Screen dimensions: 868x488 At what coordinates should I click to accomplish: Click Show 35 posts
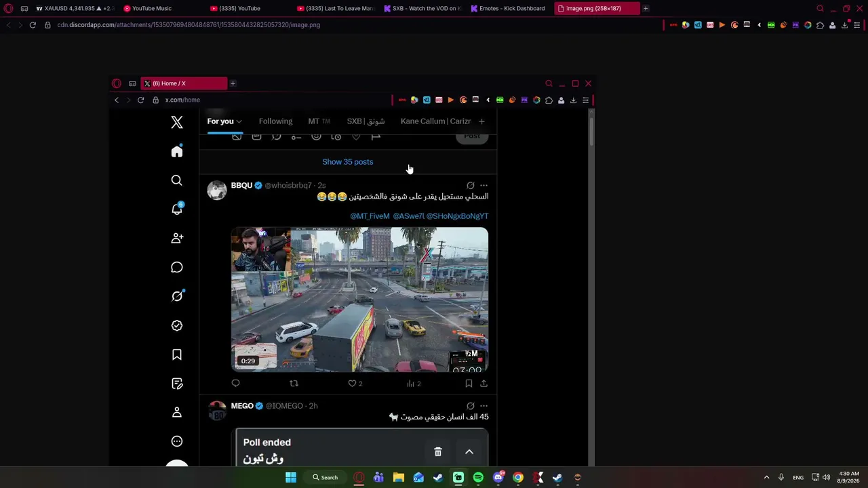click(348, 162)
